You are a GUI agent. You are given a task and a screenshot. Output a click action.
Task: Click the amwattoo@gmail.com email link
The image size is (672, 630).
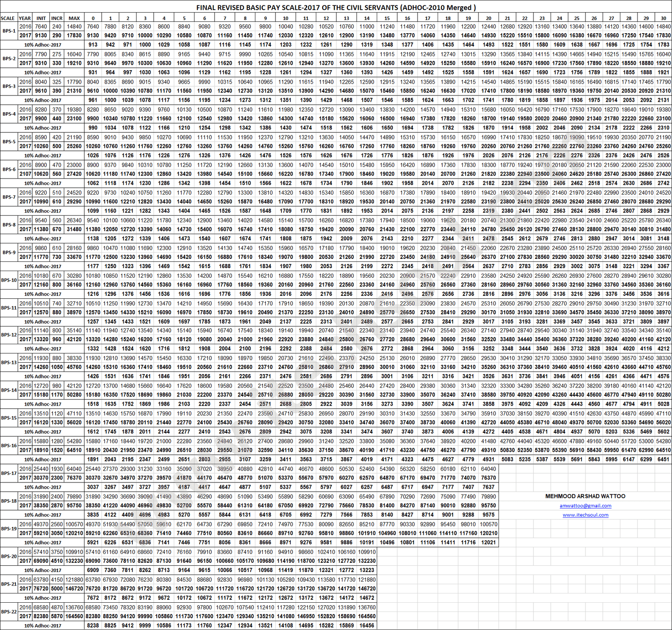[x=585, y=506]
